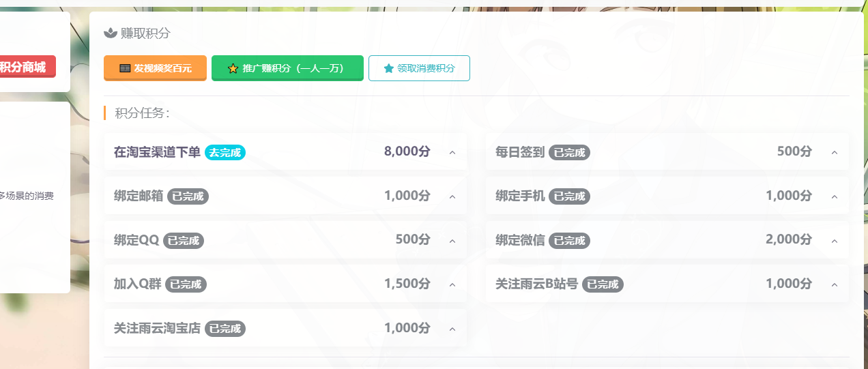Image resolution: width=868 pixels, height=369 pixels.
Task: Click the star icon on 领取消费积分
Action: point(389,68)
